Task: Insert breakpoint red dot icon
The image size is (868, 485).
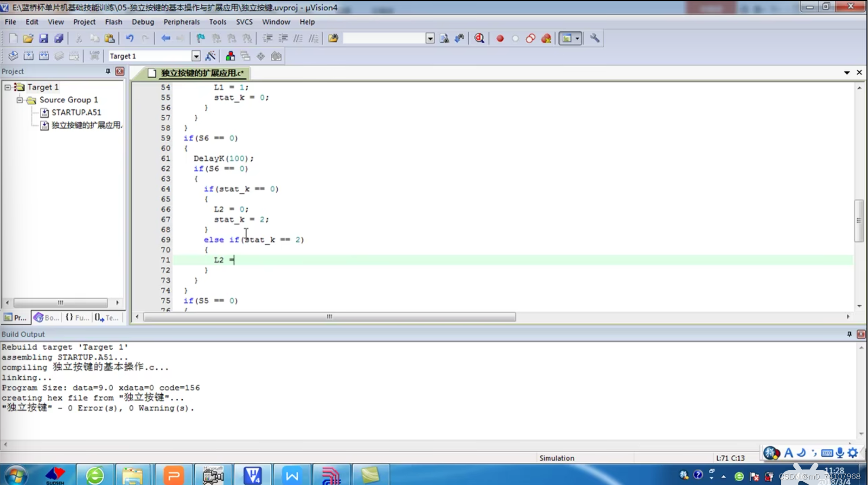Action: [500, 38]
